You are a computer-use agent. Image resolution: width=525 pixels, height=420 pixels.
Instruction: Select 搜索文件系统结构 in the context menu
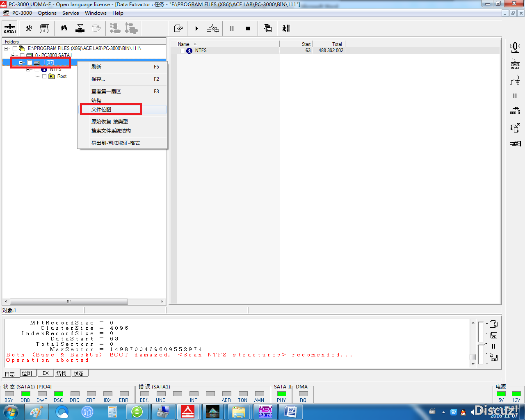[111, 131]
